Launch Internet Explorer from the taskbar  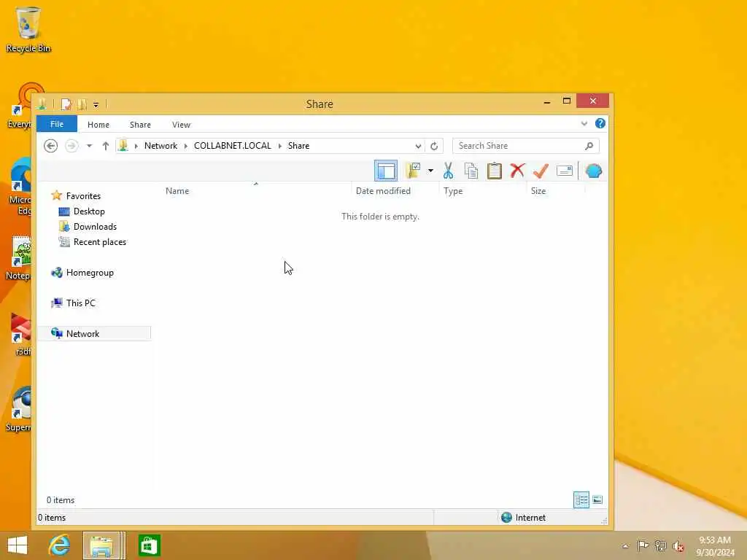(x=59, y=545)
